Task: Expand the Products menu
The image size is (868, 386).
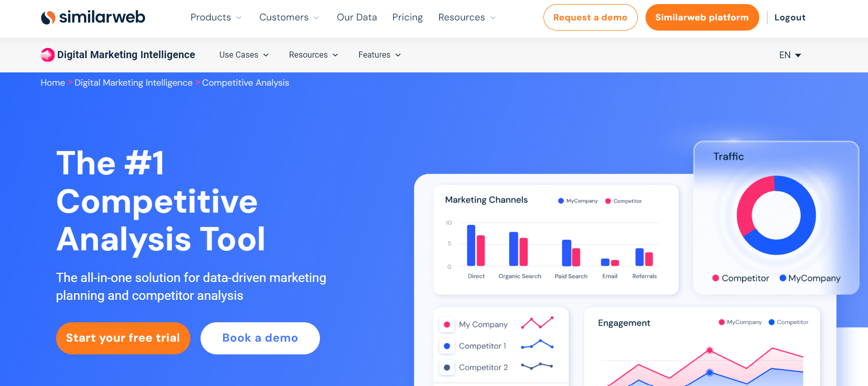Action: pos(216,17)
